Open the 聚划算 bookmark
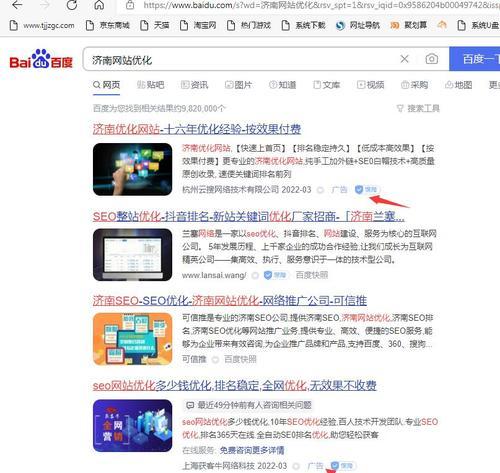This screenshot has height=473, width=500. 408,25
